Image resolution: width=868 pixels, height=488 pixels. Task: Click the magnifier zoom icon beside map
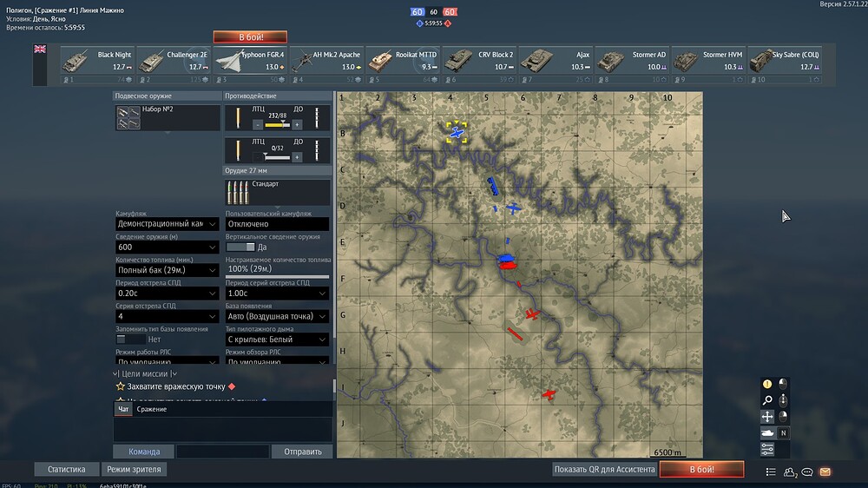[767, 400]
